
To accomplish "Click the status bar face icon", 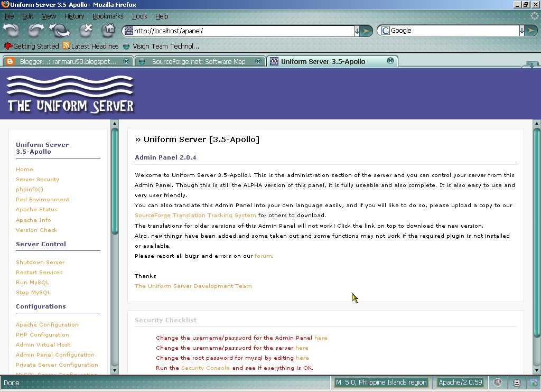I will (517, 382).
